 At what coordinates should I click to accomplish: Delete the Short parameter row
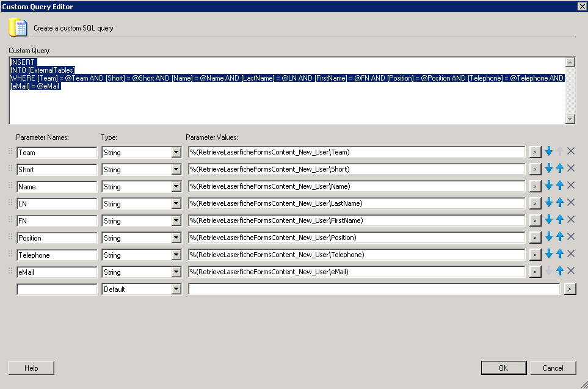click(571, 169)
